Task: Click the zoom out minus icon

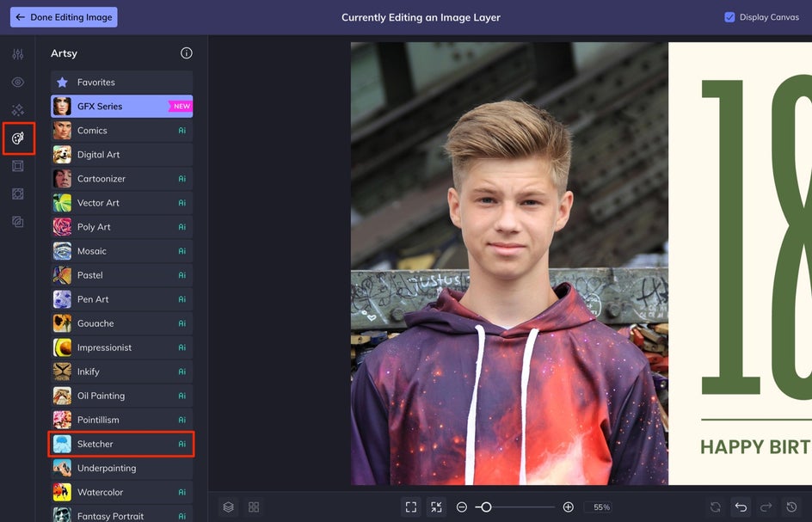Action: [x=462, y=507]
